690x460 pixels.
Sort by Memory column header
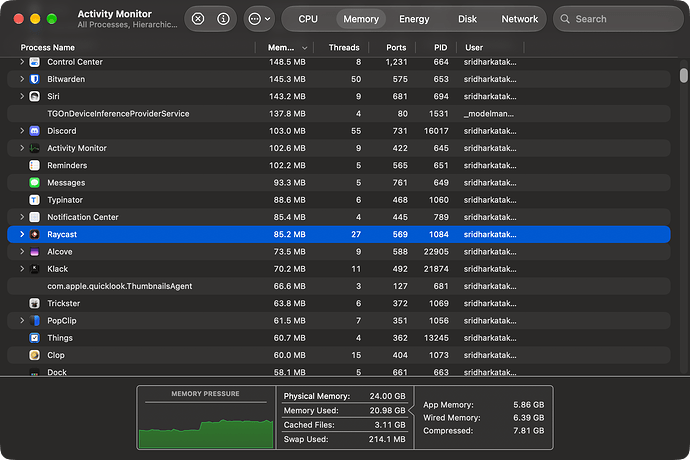[x=281, y=48]
